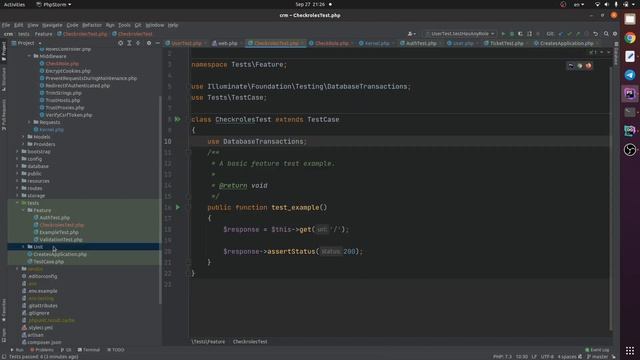Switch to UserTest.php editor tab
This screenshot has height=360, width=640.
pos(186,43)
